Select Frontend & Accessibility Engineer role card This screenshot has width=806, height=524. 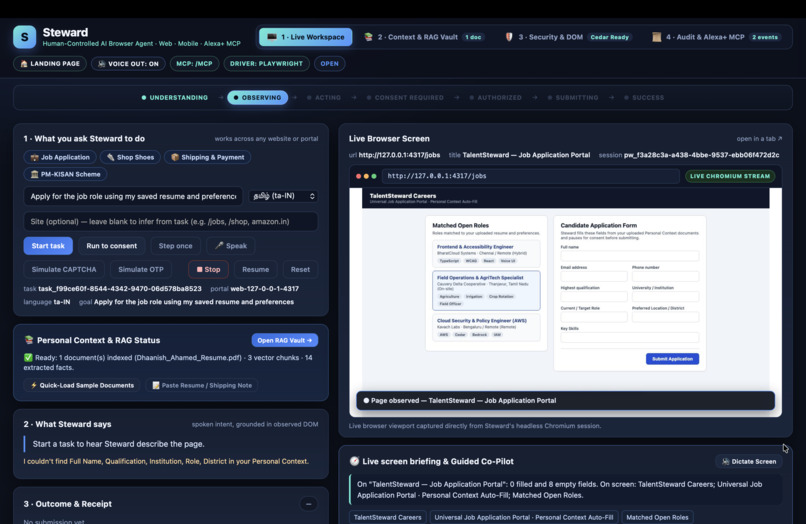pyautogui.click(x=486, y=254)
